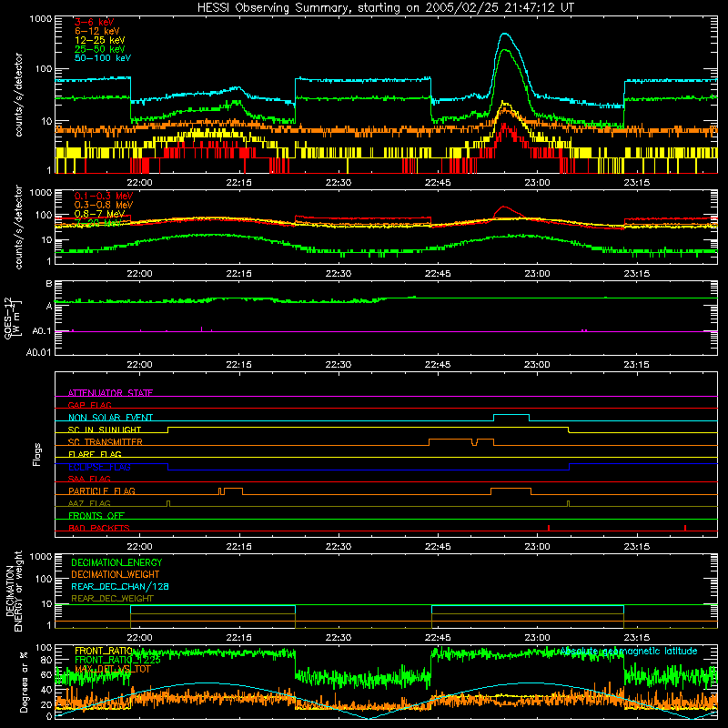The height and width of the screenshot is (728, 728).
Task: Select the orange 6-12 keV legend label
Action: [x=96, y=31]
